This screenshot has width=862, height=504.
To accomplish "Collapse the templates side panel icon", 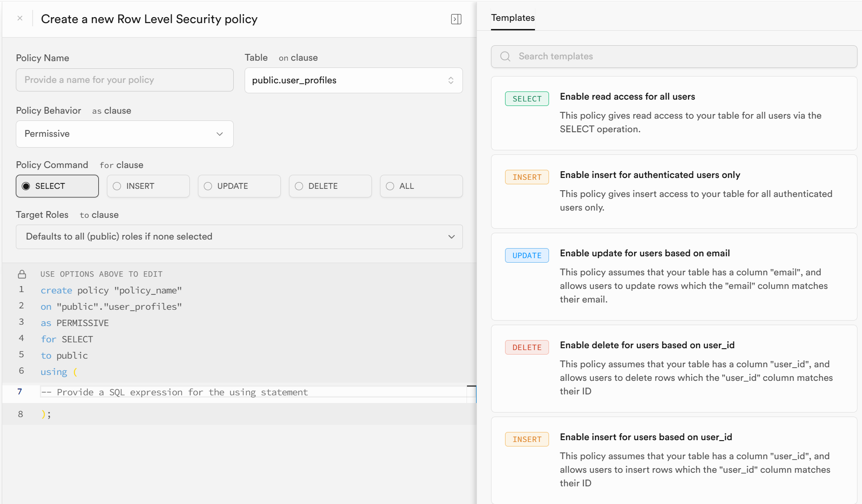I will pos(456,19).
